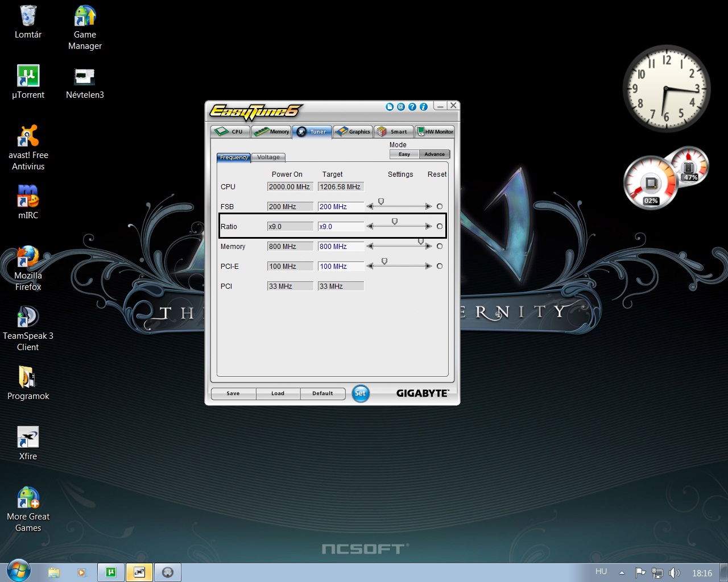Click the Ratio reset radio button

(440, 226)
